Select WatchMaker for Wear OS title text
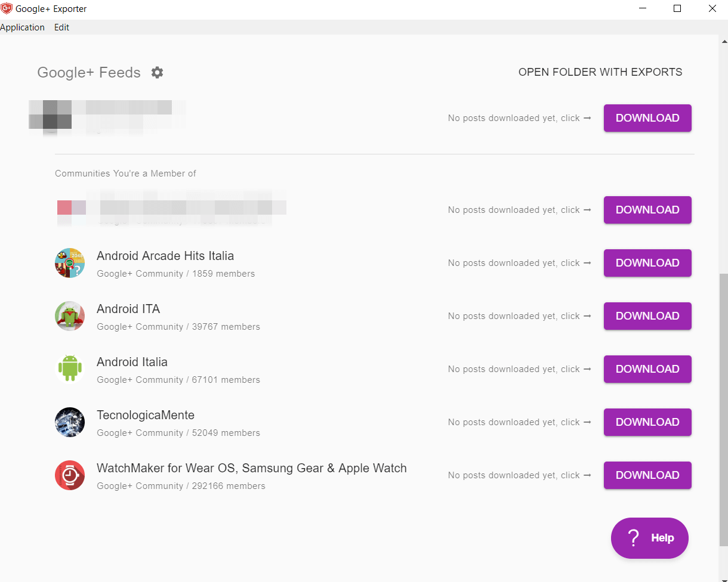Screen dimensions: 728x582 (x=252, y=468)
